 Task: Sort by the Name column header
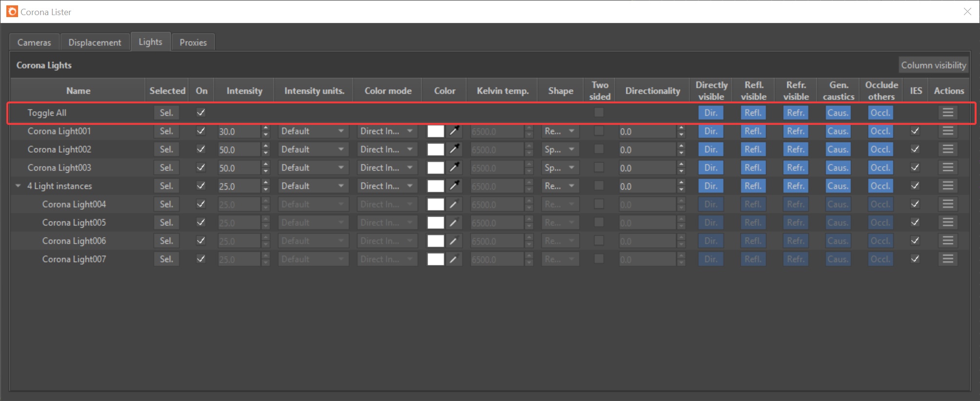pos(78,91)
